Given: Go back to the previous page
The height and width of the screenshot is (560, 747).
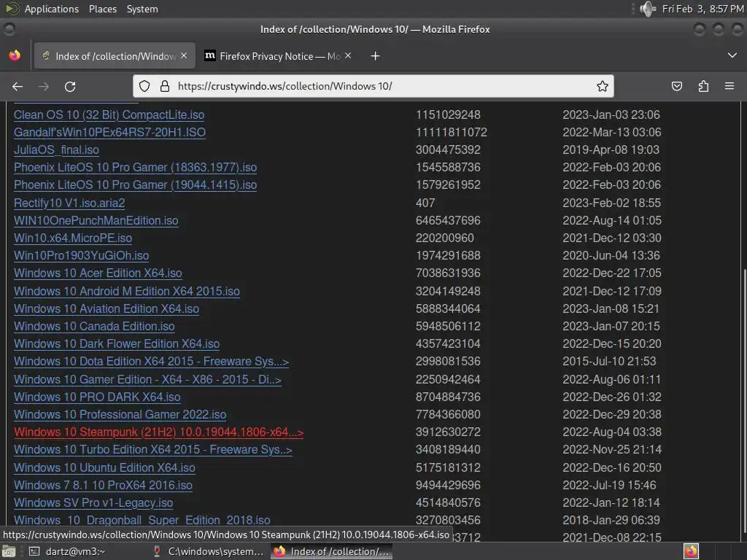Looking at the screenshot, I should pyautogui.click(x=18, y=87).
